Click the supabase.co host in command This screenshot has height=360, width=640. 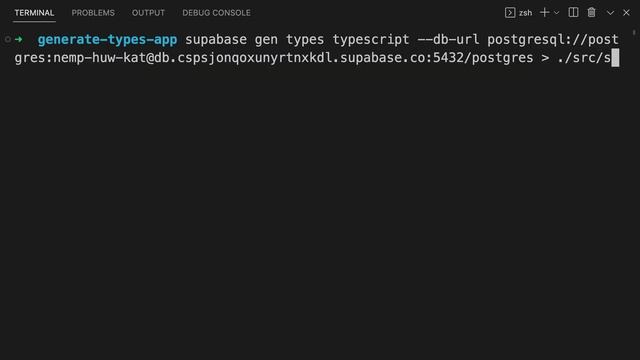pos(382,58)
